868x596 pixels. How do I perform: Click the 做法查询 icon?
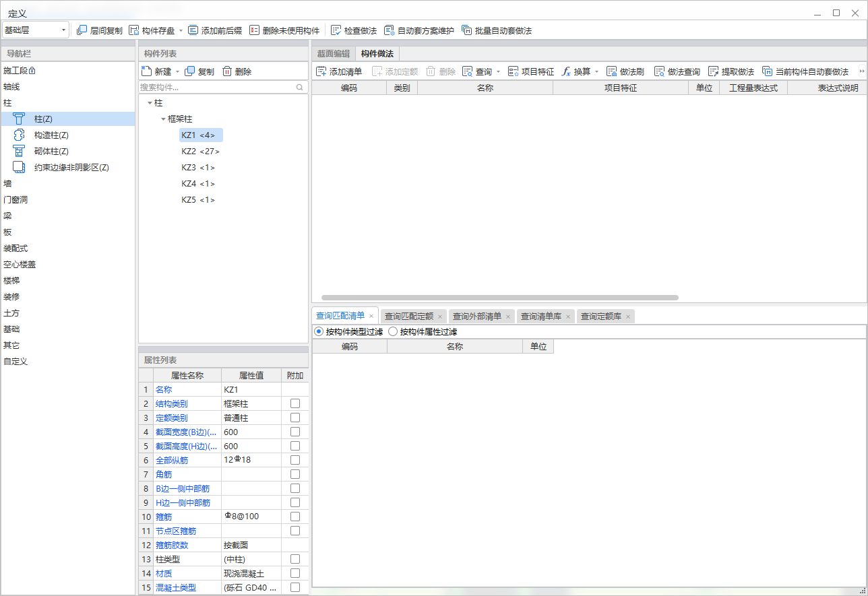[x=659, y=71]
